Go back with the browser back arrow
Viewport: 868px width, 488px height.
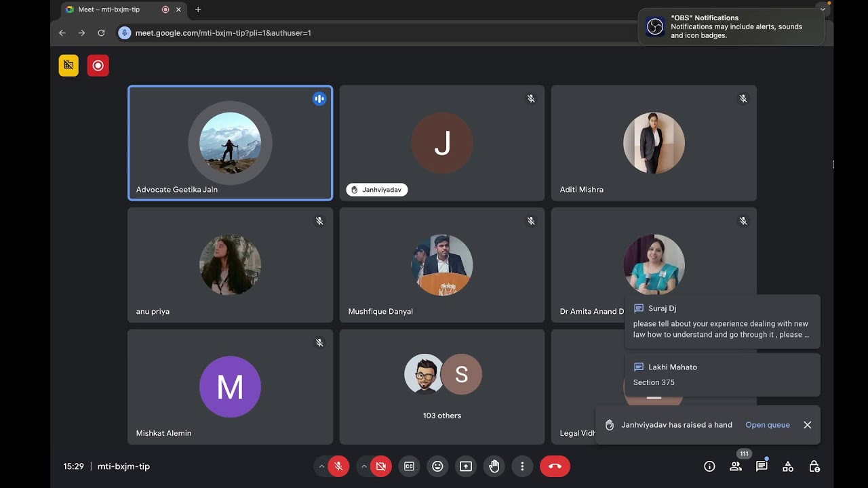tap(62, 33)
